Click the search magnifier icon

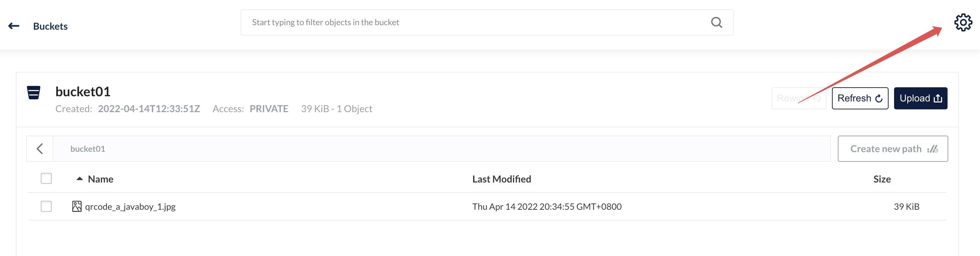pos(716,22)
